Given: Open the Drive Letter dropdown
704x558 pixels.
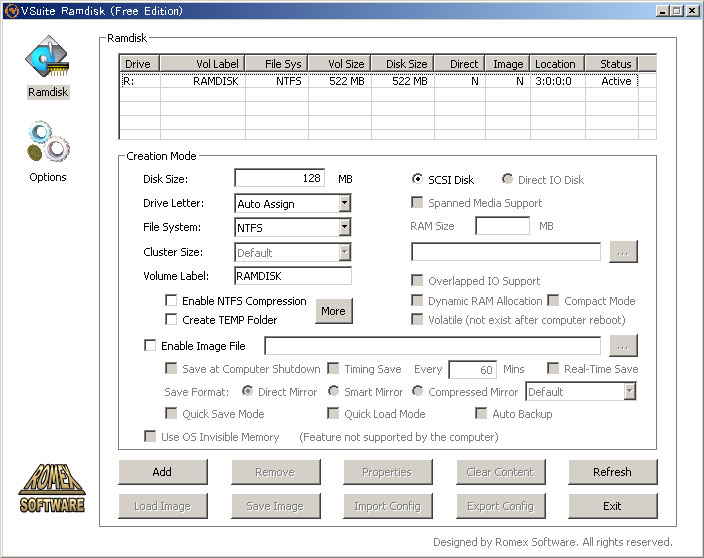Looking at the screenshot, I should (x=344, y=203).
